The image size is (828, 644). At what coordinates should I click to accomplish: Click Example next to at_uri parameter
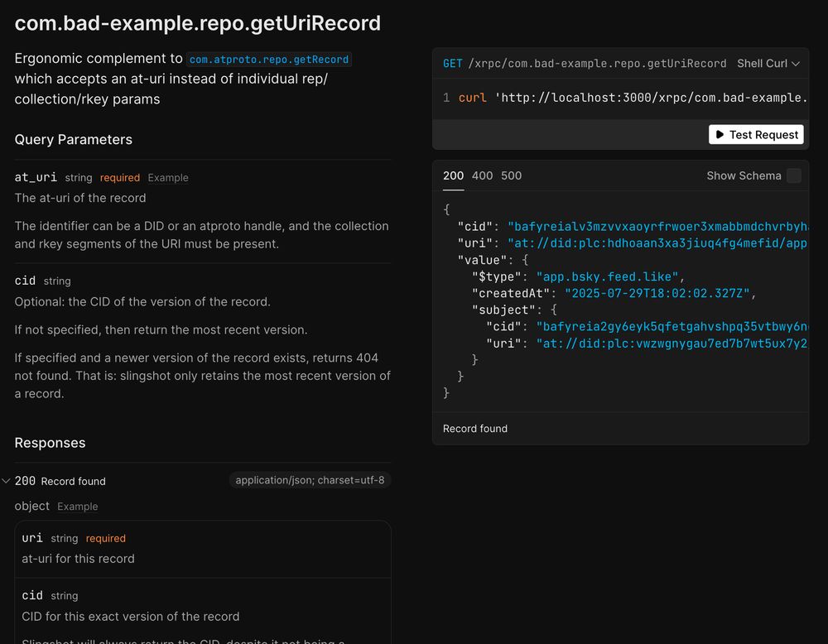coord(168,178)
